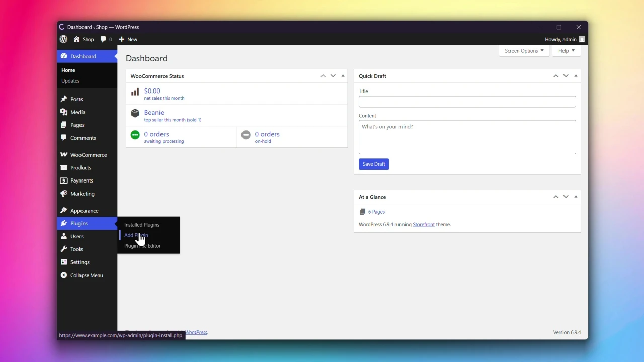644x362 pixels.
Task: Move At a Glance widget down
Action: [x=566, y=197]
